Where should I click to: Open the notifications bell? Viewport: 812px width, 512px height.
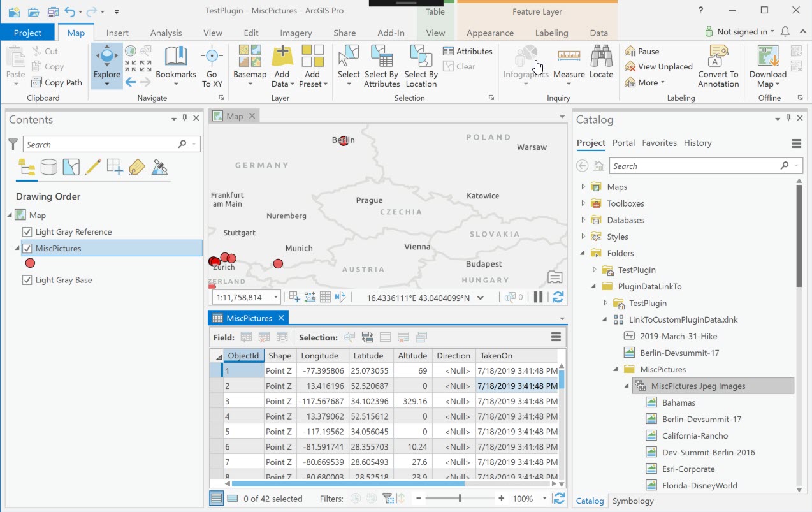(785, 31)
